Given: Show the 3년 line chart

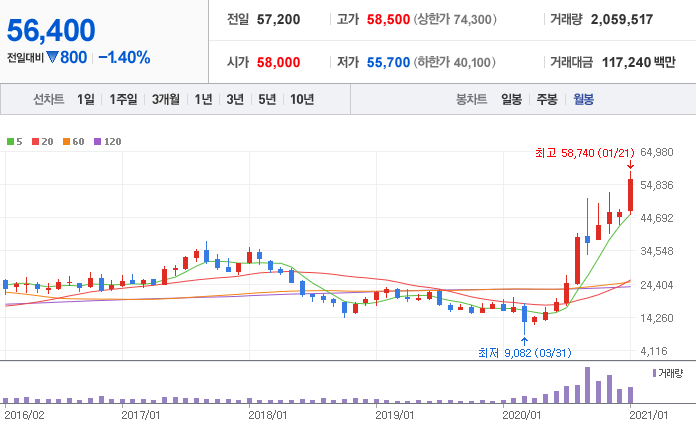Looking at the screenshot, I should pos(235,99).
